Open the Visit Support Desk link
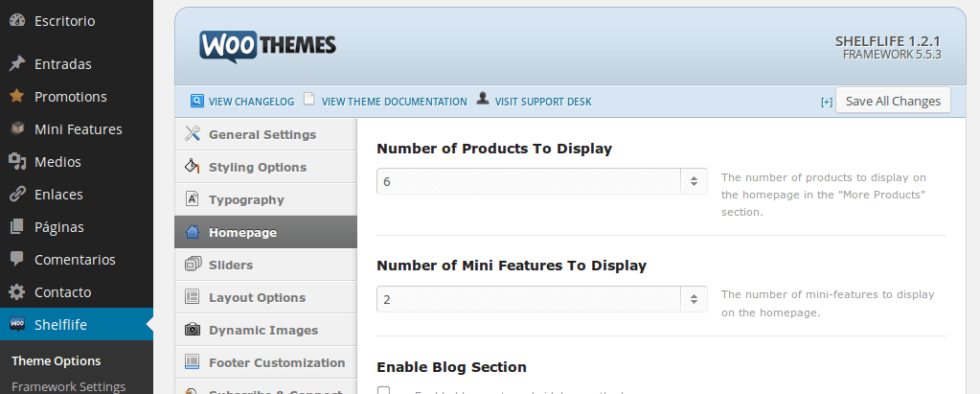 [x=543, y=102]
